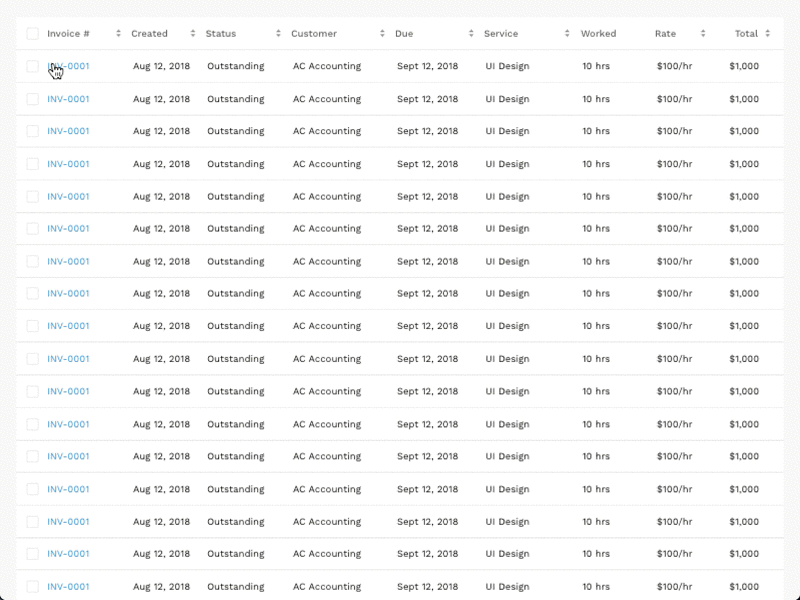Sort by Status column arrows

(278, 34)
